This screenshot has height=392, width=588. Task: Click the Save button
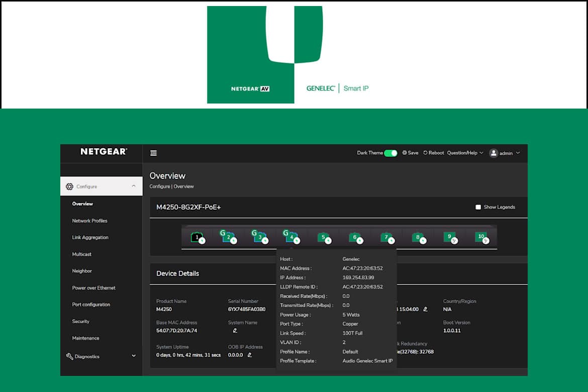[410, 153]
